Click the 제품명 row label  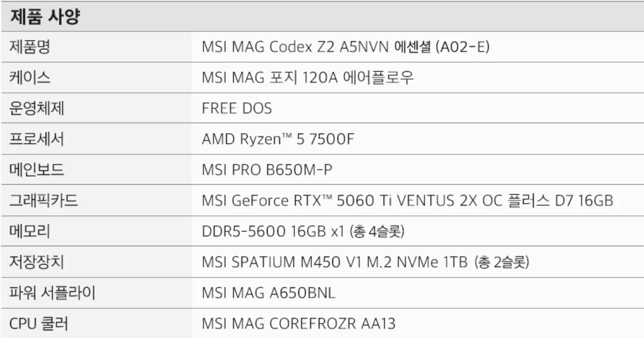(x=33, y=48)
